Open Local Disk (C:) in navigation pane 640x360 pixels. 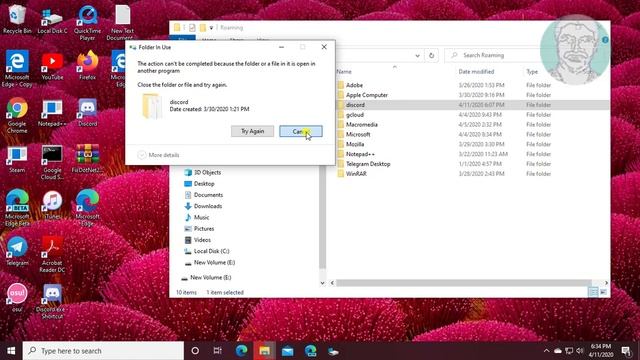(x=207, y=251)
